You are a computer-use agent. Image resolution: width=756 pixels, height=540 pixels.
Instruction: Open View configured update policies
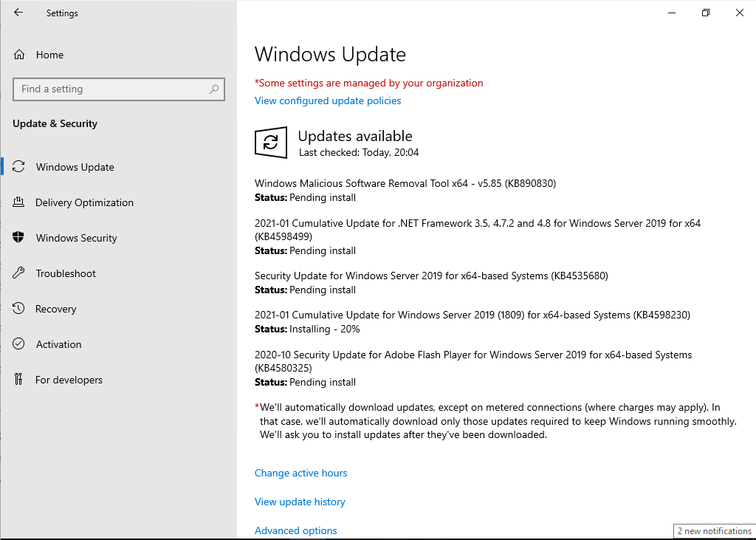coord(328,100)
